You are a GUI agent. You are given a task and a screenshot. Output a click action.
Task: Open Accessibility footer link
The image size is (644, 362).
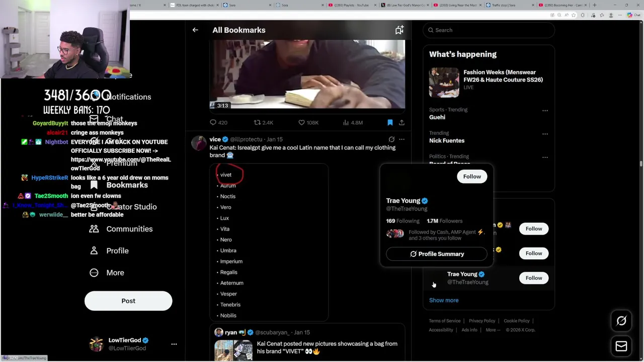(x=441, y=330)
